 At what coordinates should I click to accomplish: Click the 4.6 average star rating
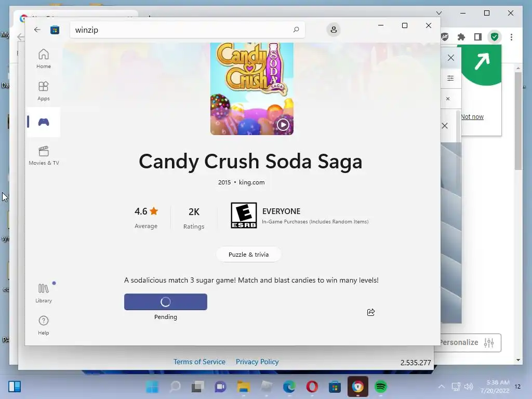click(146, 217)
